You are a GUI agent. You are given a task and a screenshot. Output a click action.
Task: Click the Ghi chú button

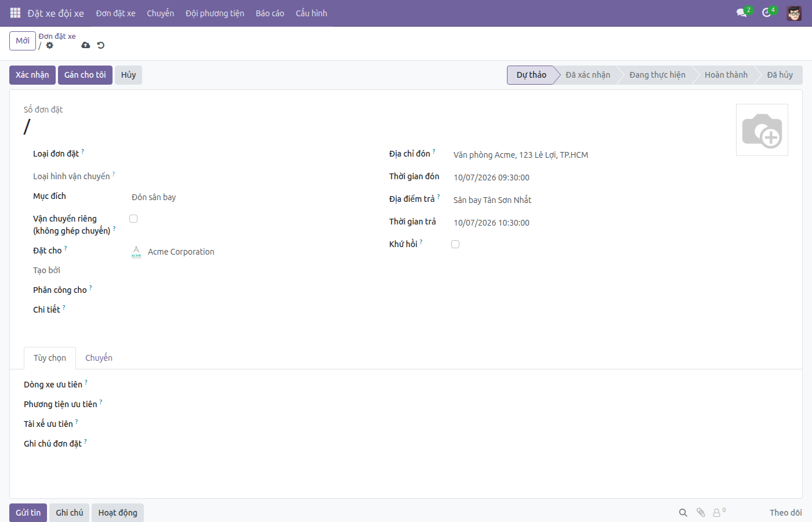coord(70,513)
